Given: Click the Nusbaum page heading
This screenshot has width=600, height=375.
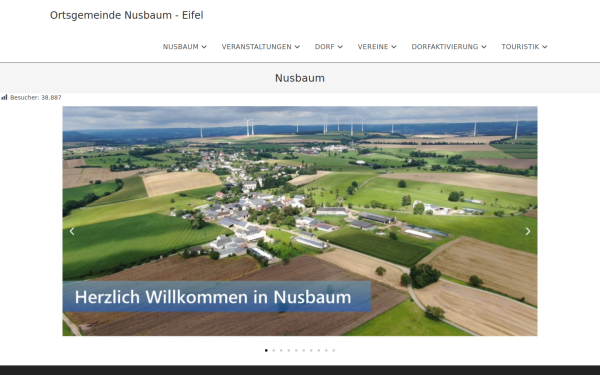Looking at the screenshot, I should coord(300,78).
